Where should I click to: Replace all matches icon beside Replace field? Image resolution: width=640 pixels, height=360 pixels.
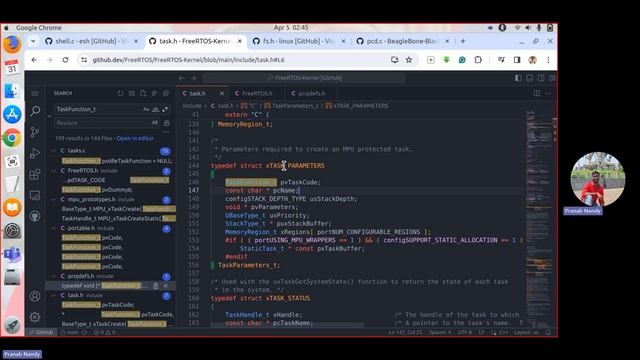pyautogui.click(x=167, y=123)
